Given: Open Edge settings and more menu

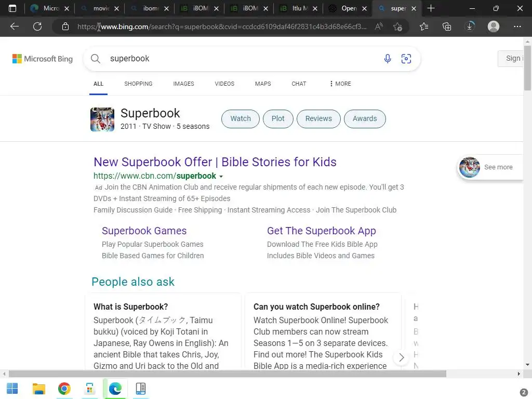Looking at the screenshot, I should 517,26.
